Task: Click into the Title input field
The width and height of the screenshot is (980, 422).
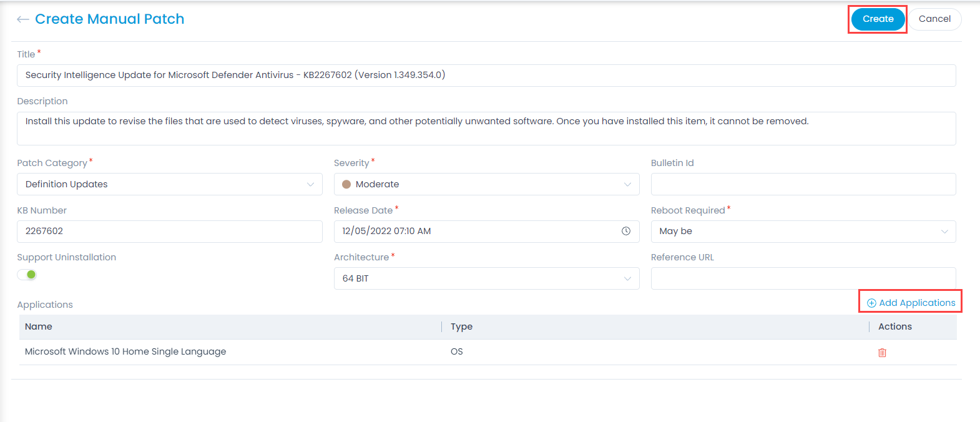Action: [x=486, y=76]
